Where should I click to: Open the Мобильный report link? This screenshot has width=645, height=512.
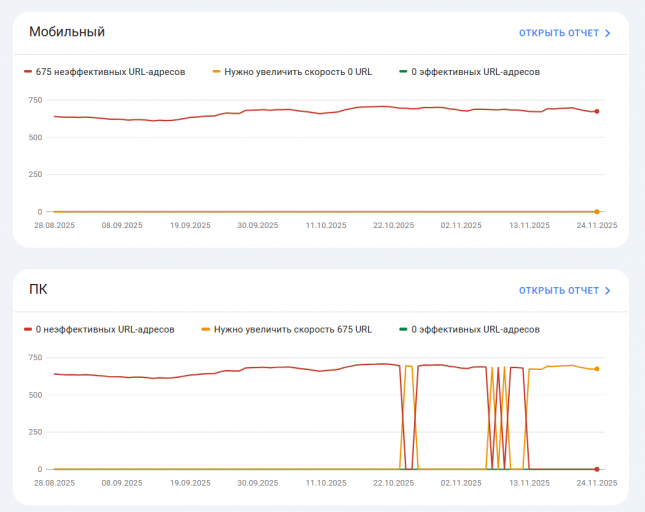(x=564, y=33)
